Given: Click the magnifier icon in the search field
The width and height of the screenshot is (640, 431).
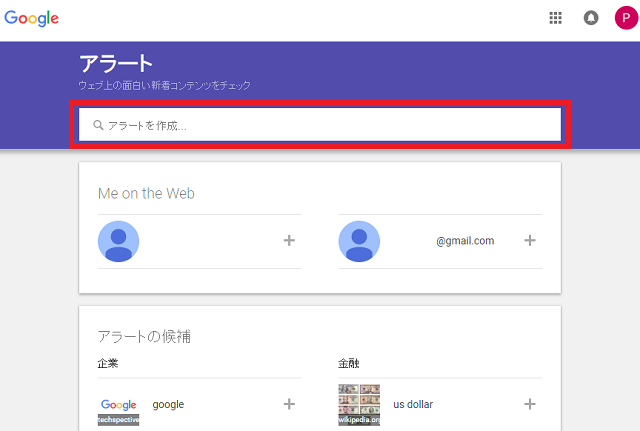Looking at the screenshot, I should click(98, 125).
